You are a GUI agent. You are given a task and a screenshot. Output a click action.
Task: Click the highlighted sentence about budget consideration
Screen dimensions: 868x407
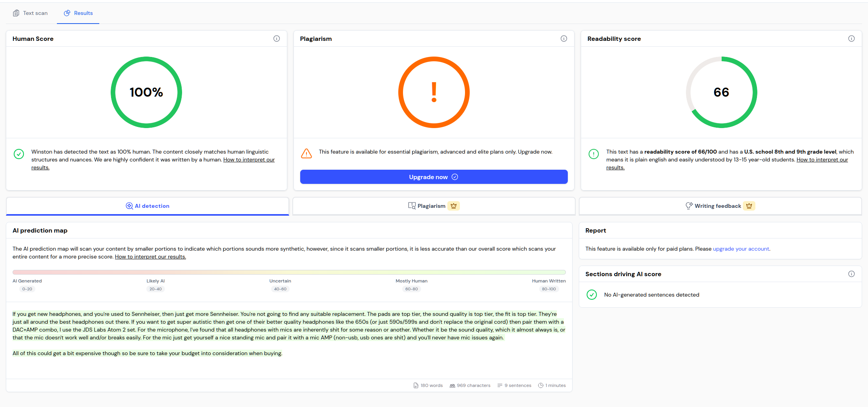[148, 353]
